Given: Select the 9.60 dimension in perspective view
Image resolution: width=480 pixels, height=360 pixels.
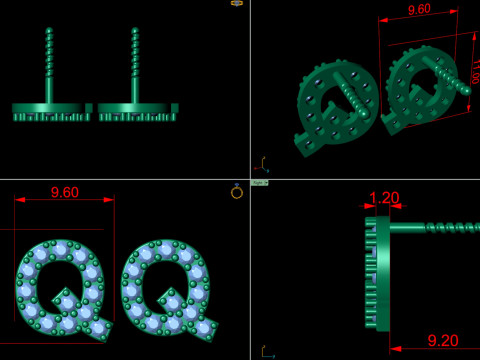Looking at the screenshot, I should 419,9.
